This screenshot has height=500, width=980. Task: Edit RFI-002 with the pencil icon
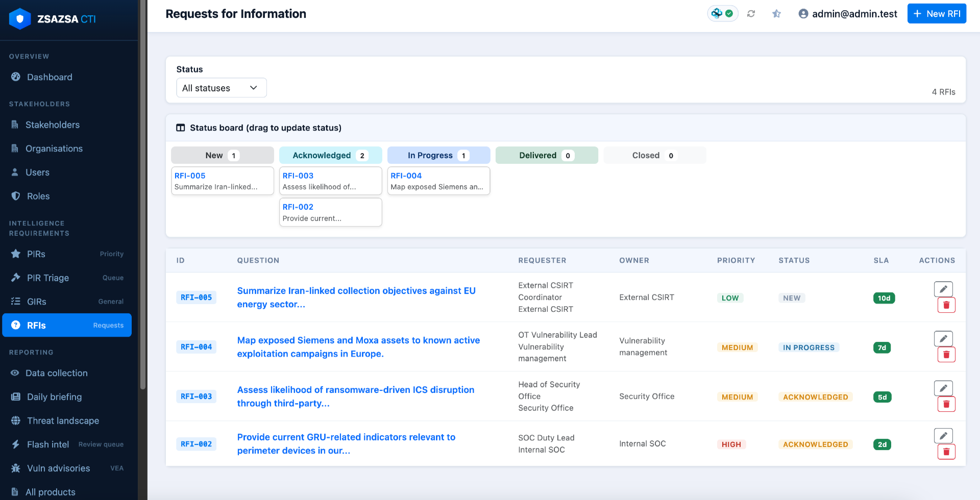(943, 436)
